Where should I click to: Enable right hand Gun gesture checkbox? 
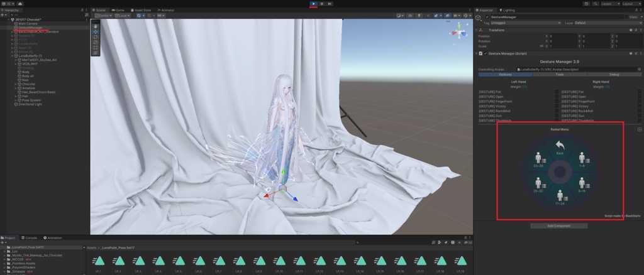tap(640, 116)
